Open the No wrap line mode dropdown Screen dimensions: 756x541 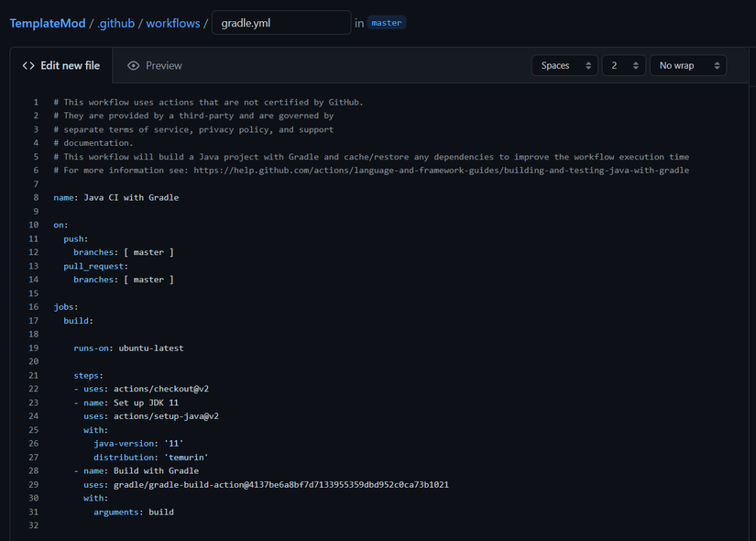688,66
